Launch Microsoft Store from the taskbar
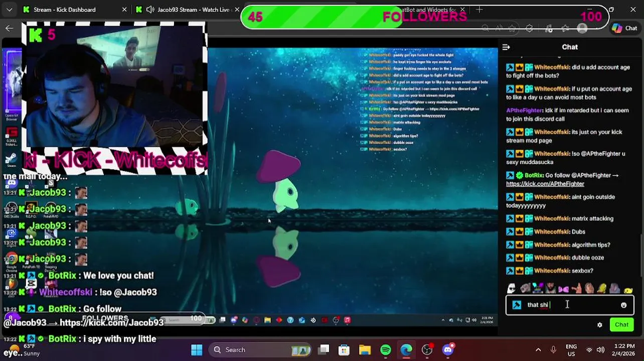Image resolution: width=644 pixels, height=361 pixels. [344, 350]
